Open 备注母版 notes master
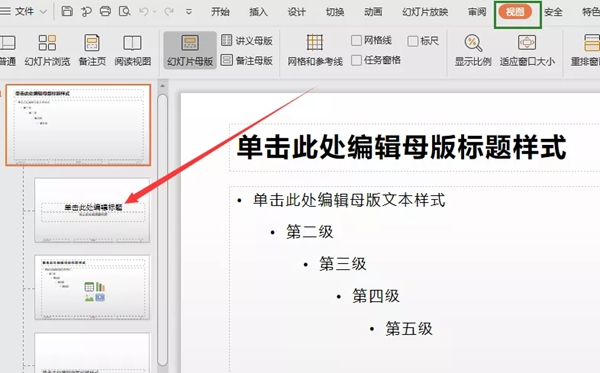The image size is (600, 373). [247, 60]
